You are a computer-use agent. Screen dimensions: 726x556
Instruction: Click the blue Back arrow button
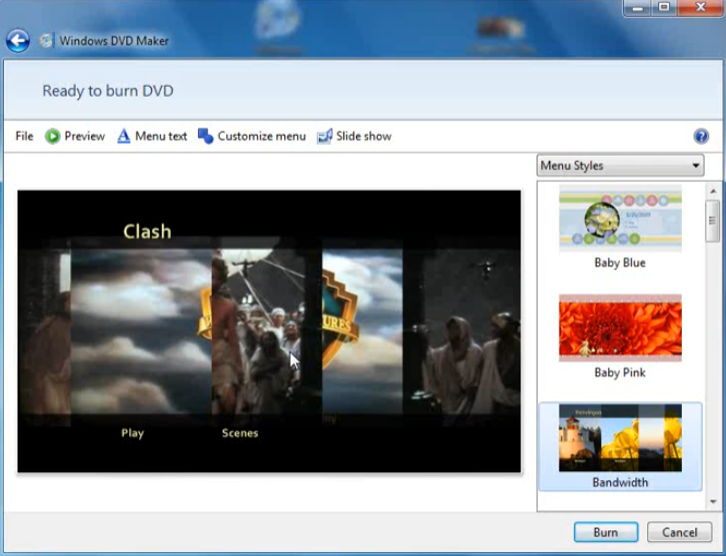(x=18, y=41)
